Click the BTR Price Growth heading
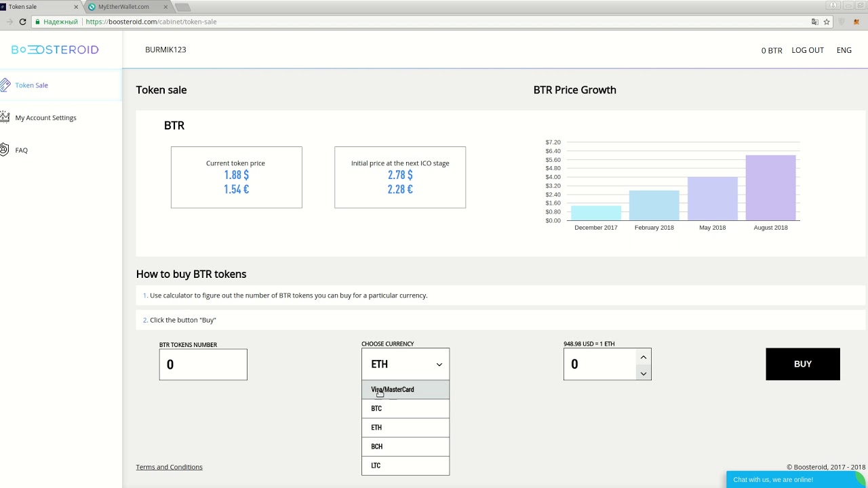The width and height of the screenshot is (868, 488). click(575, 89)
